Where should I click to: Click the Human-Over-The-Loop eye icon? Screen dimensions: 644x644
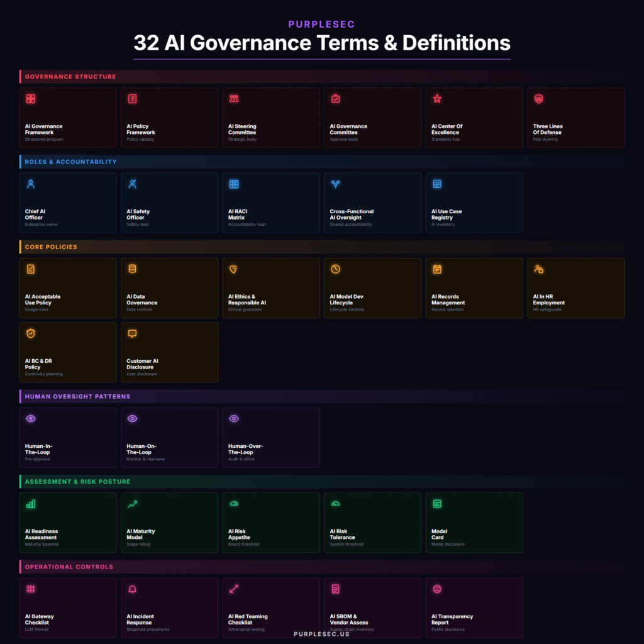[234, 418]
